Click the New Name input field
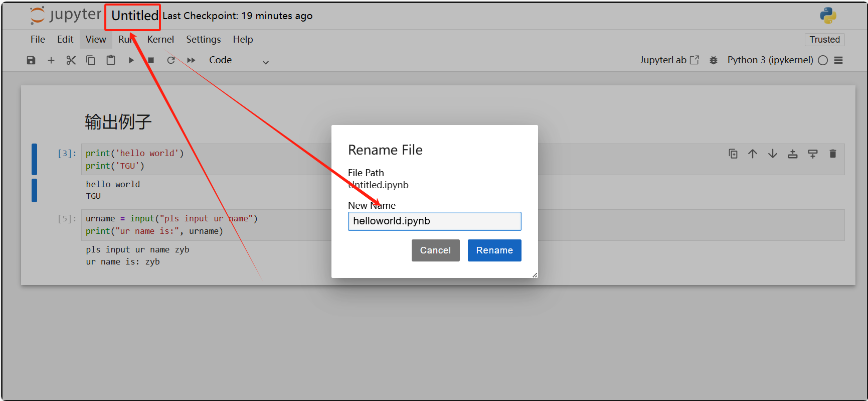 (434, 221)
